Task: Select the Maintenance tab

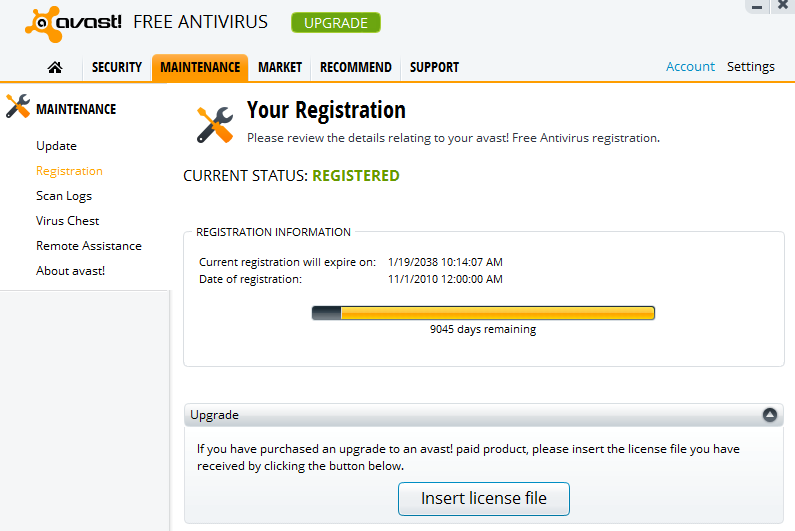Action: click(x=200, y=67)
